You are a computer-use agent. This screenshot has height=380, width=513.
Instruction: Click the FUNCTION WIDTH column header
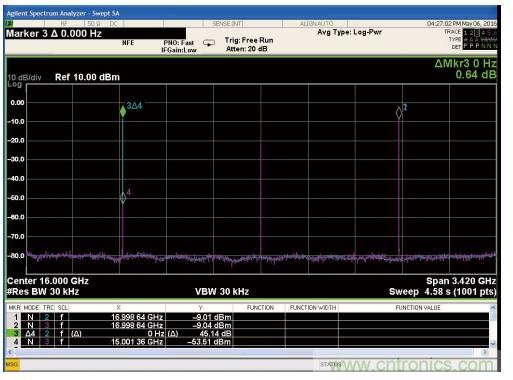pos(313,307)
